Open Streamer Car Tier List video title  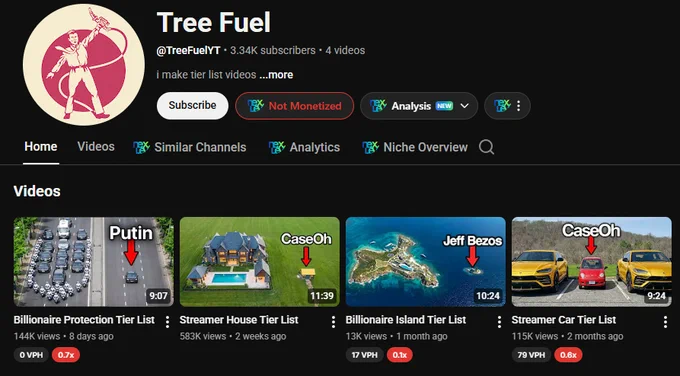563,320
